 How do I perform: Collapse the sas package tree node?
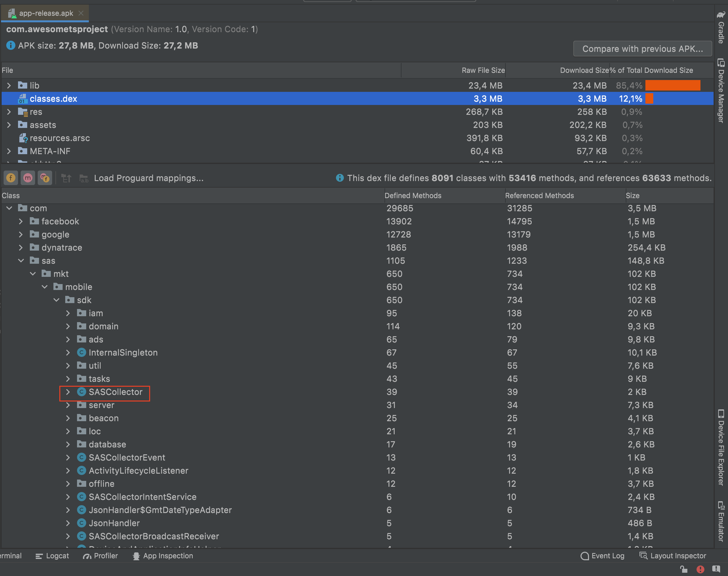click(21, 260)
